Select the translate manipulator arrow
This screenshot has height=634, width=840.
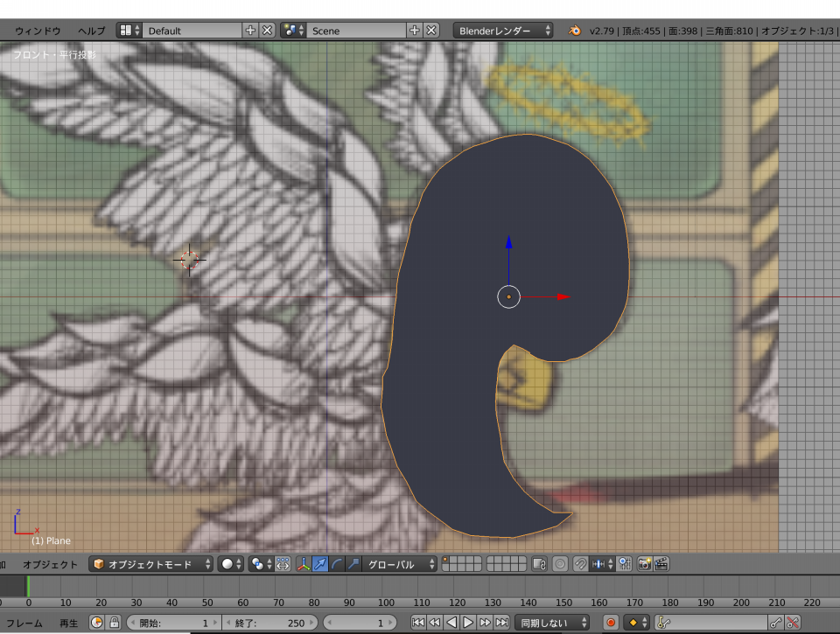pos(320,564)
